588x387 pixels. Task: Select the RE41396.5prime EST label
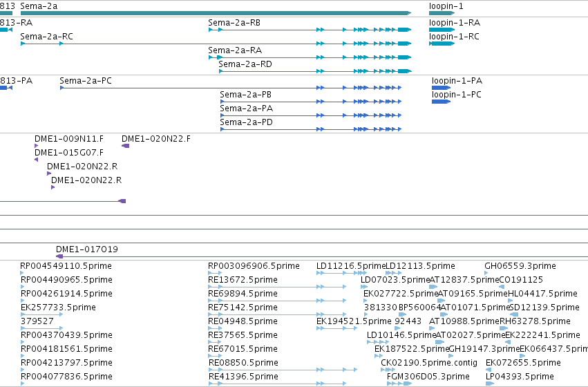tap(244, 377)
